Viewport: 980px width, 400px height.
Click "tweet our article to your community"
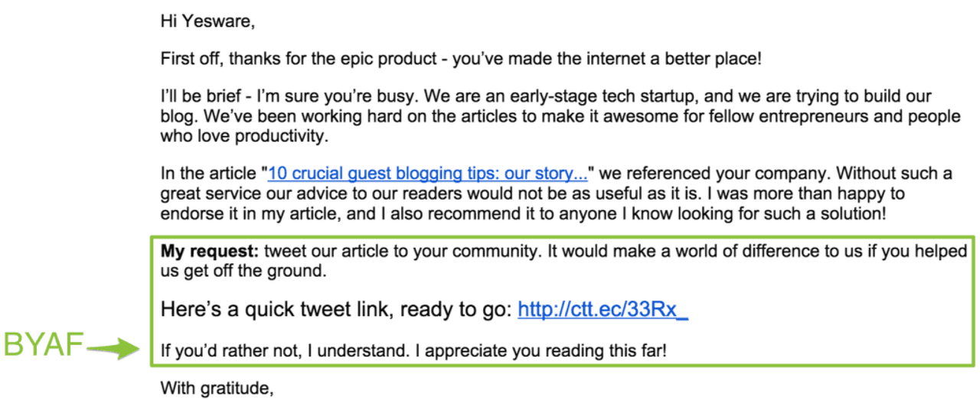(392, 252)
